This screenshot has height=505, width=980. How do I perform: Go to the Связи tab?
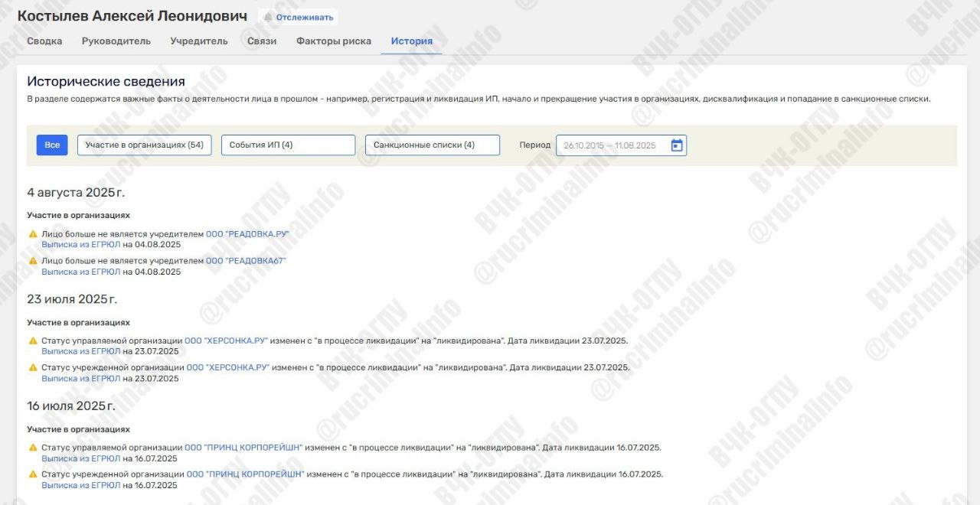tap(262, 41)
